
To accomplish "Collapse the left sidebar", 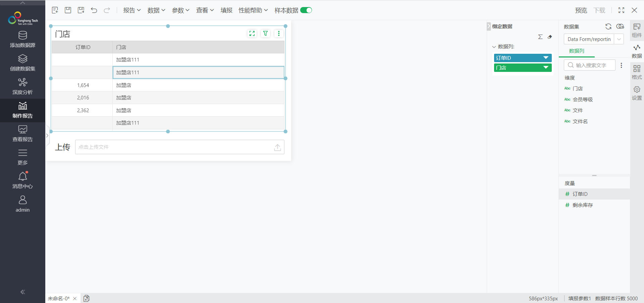I will point(22,292).
